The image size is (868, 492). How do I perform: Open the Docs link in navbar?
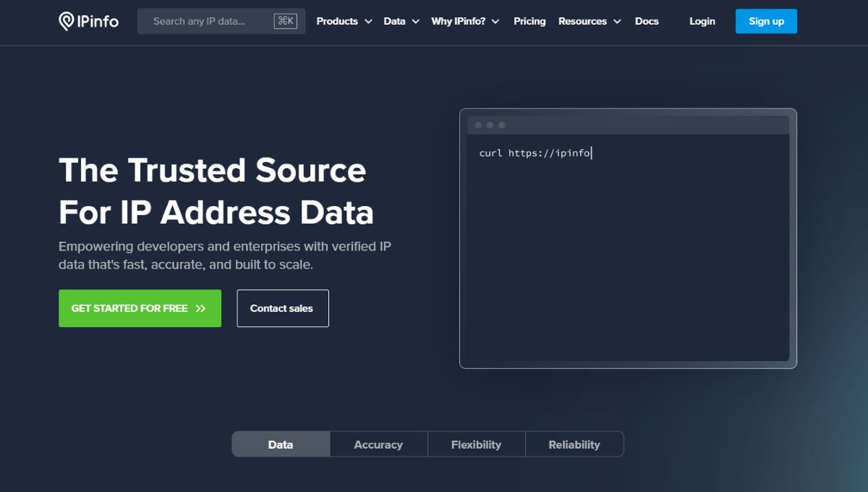tap(647, 21)
